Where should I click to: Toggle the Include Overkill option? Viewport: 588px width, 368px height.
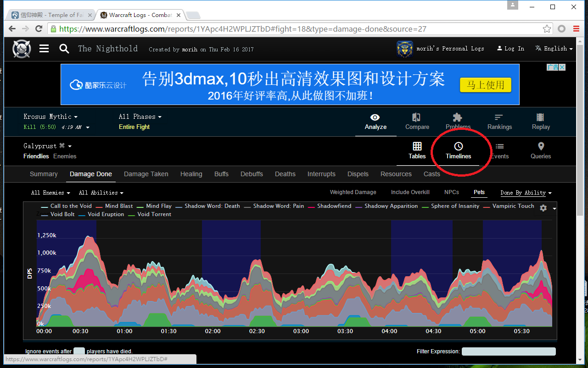click(410, 192)
